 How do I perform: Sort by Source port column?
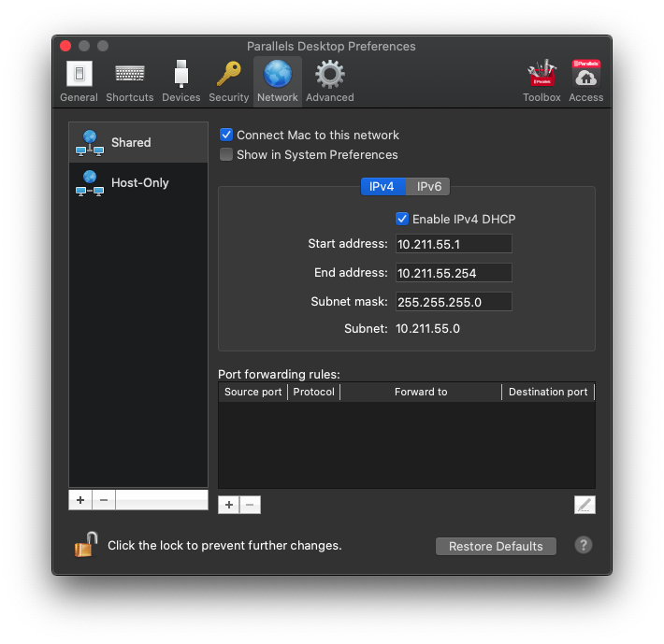(x=253, y=392)
